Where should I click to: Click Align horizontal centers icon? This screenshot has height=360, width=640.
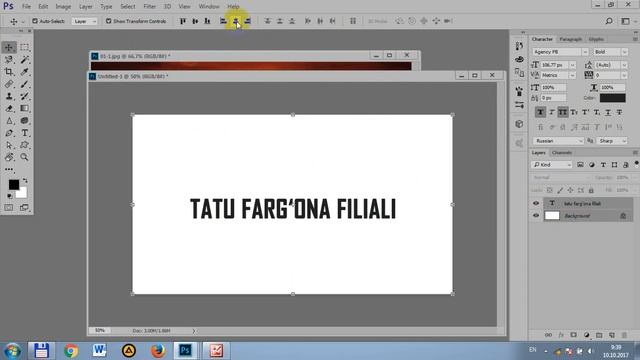[236, 21]
